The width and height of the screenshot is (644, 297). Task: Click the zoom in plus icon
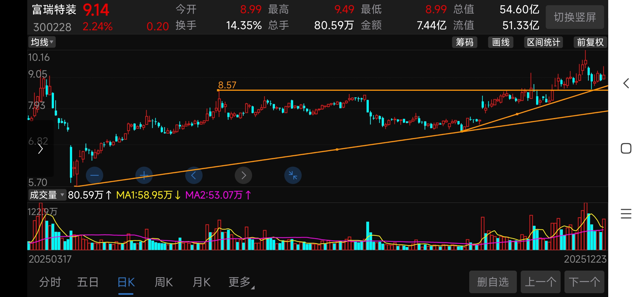(x=144, y=175)
